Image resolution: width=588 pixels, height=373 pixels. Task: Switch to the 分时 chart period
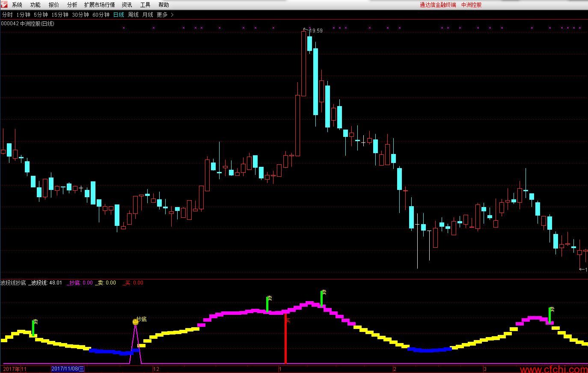(x=7, y=15)
